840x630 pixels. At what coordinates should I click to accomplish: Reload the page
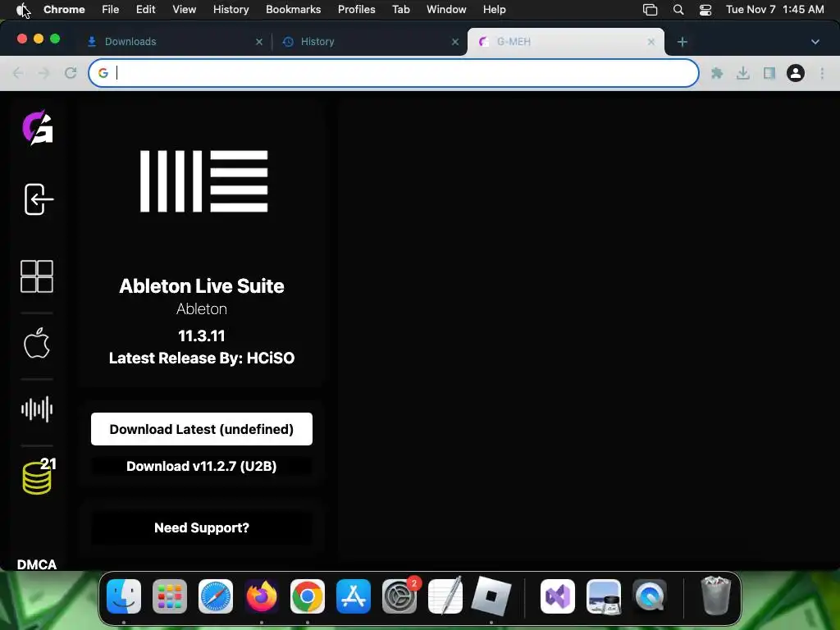[71, 73]
